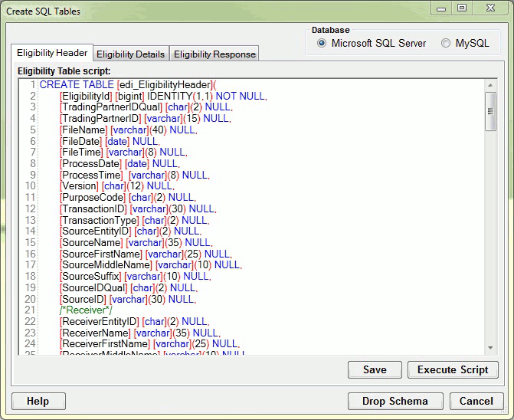This screenshot has width=514, height=420.
Task: Select the Eligibility Header tab
Action: click(51, 54)
